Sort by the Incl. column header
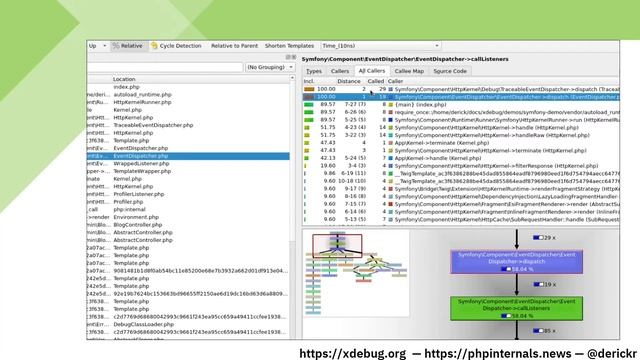This screenshot has width=640, height=360. coord(309,81)
